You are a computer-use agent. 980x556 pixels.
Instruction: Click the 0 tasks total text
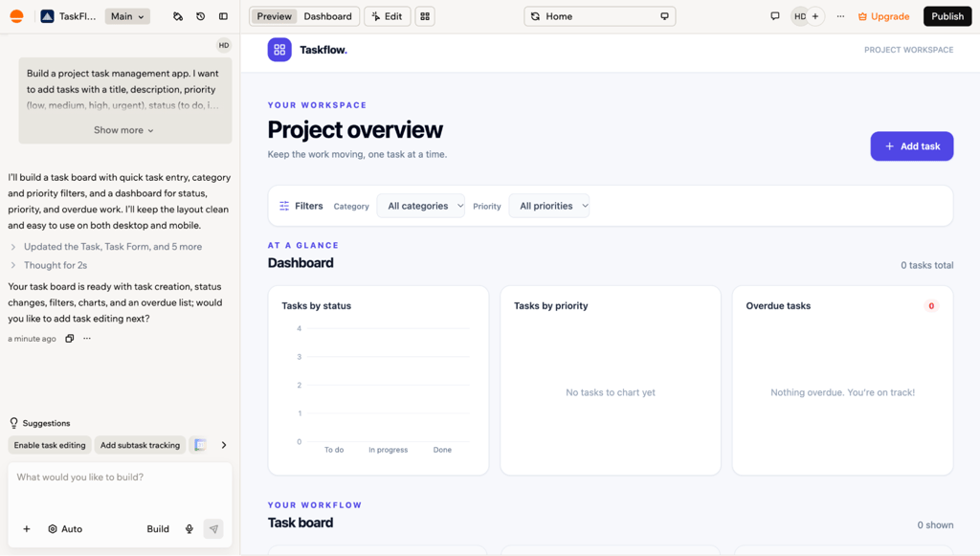point(926,265)
